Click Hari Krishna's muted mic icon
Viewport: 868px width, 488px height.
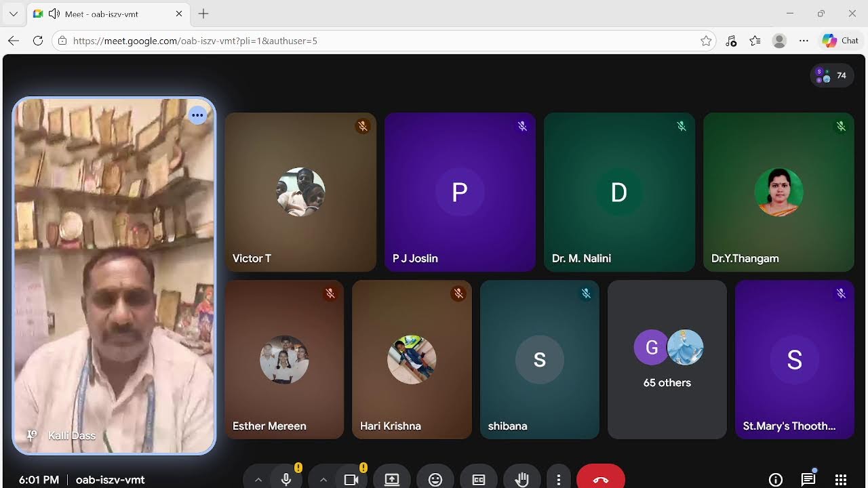click(x=458, y=293)
